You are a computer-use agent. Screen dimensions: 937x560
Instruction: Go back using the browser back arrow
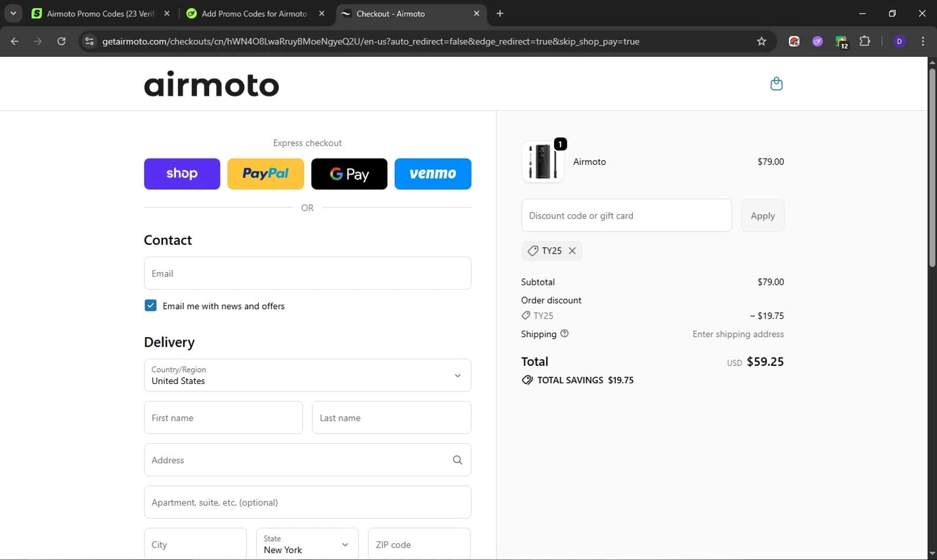pyautogui.click(x=15, y=41)
